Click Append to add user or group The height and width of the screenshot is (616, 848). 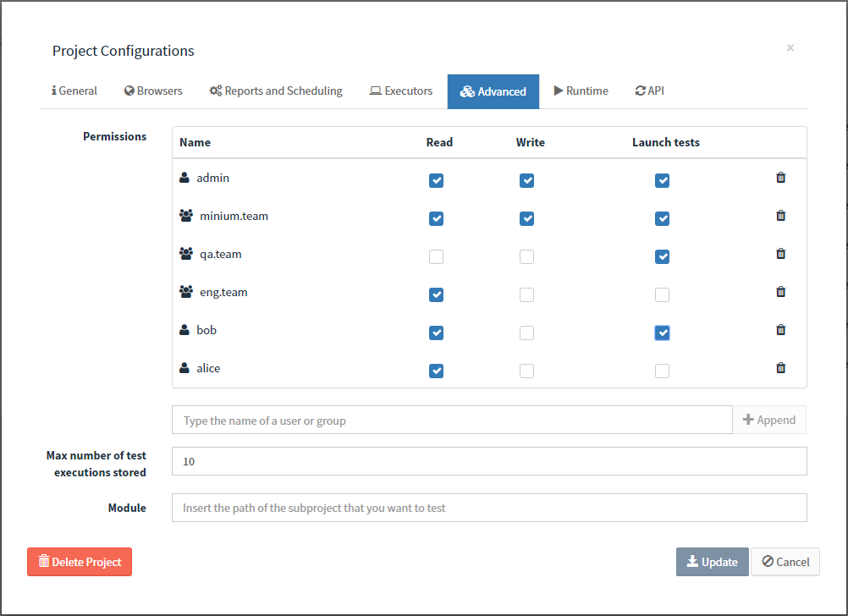click(x=769, y=420)
